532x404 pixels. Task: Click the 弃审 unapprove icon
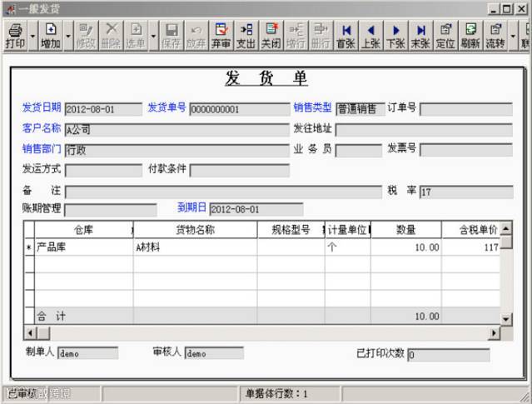pos(221,36)
